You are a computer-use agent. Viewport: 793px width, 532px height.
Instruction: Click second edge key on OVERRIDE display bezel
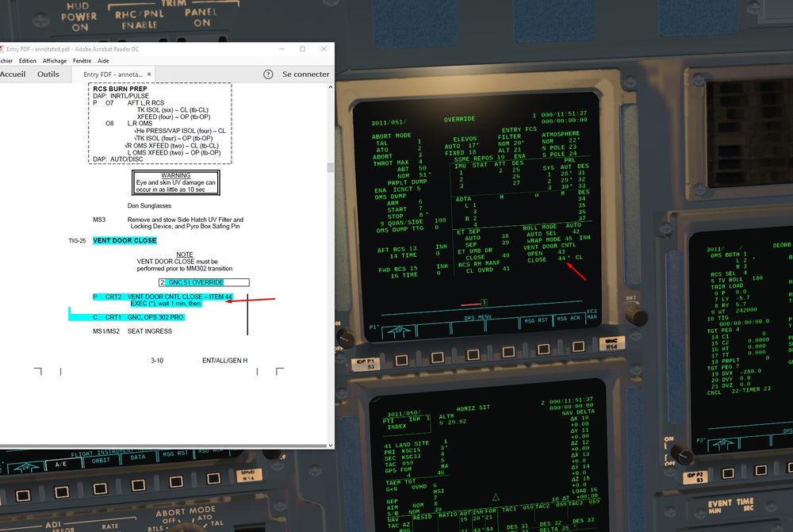click(438, 358)
